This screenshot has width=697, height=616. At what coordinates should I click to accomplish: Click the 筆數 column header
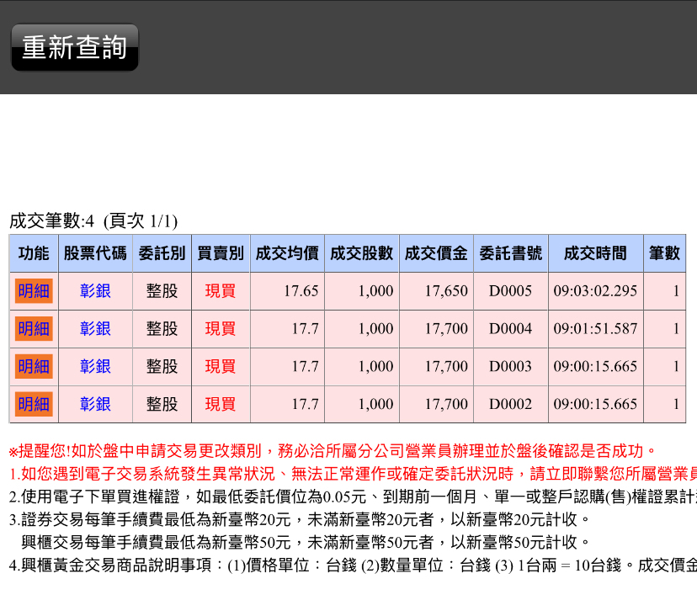(x=664, y=253)
